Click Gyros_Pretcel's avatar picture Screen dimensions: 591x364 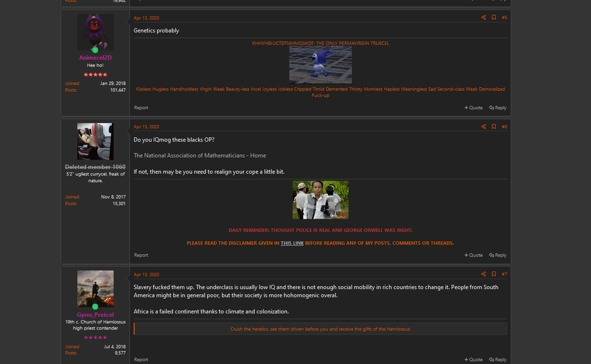click(95, 289)
